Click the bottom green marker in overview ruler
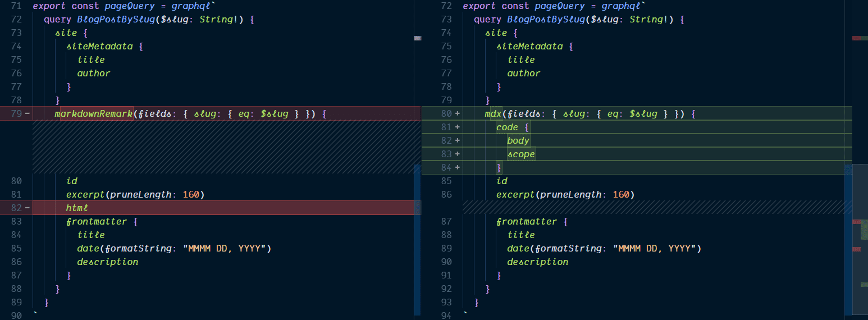This screenshot has height=320, width=868. (864, 285)
